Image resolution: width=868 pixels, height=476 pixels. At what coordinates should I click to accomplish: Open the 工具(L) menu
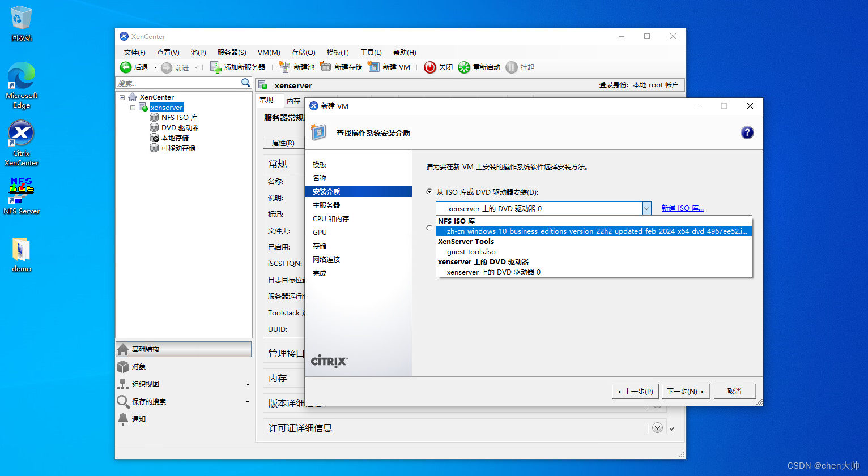pyautogui.click(x=371, y=53)
